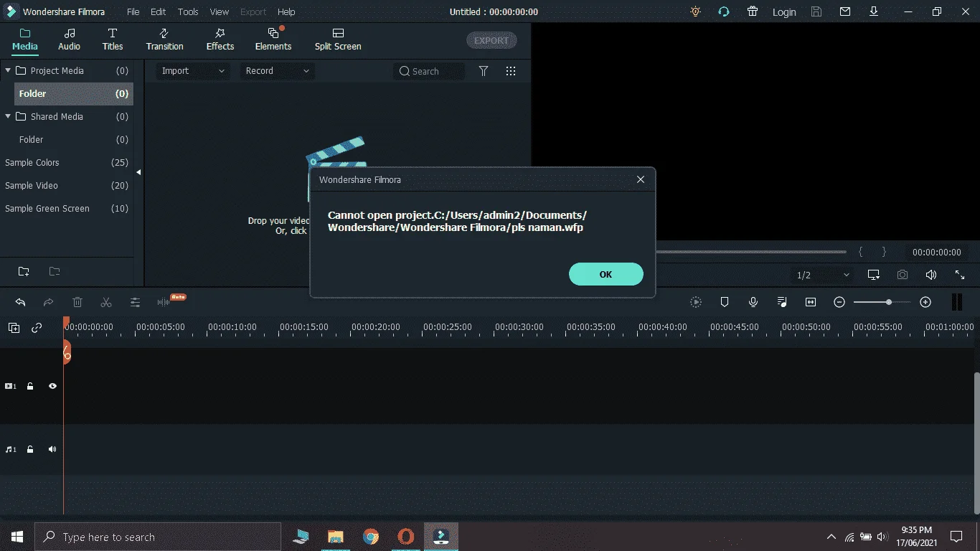Click the download arrow icon in title bar
The height and width of the screenshot is (551, 980).
[874, 11]
